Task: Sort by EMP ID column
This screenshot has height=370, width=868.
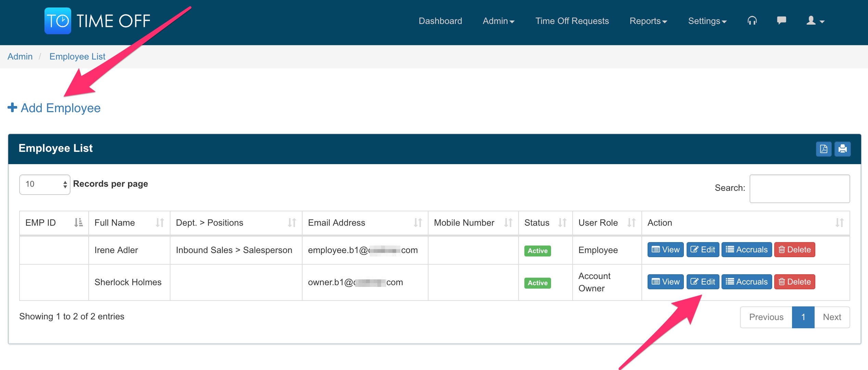Action: click(54, 223)
